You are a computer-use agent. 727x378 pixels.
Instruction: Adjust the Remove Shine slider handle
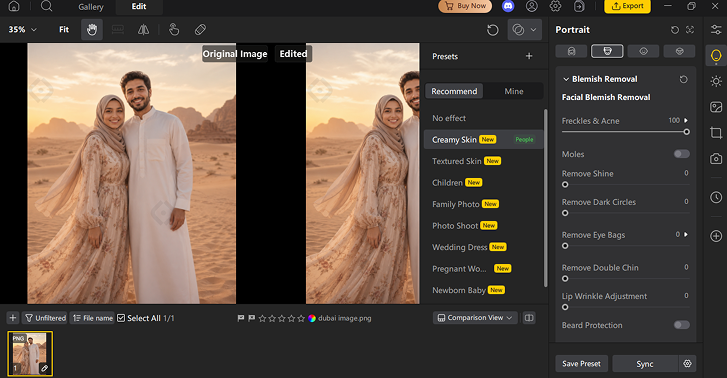tap(565, 185)
